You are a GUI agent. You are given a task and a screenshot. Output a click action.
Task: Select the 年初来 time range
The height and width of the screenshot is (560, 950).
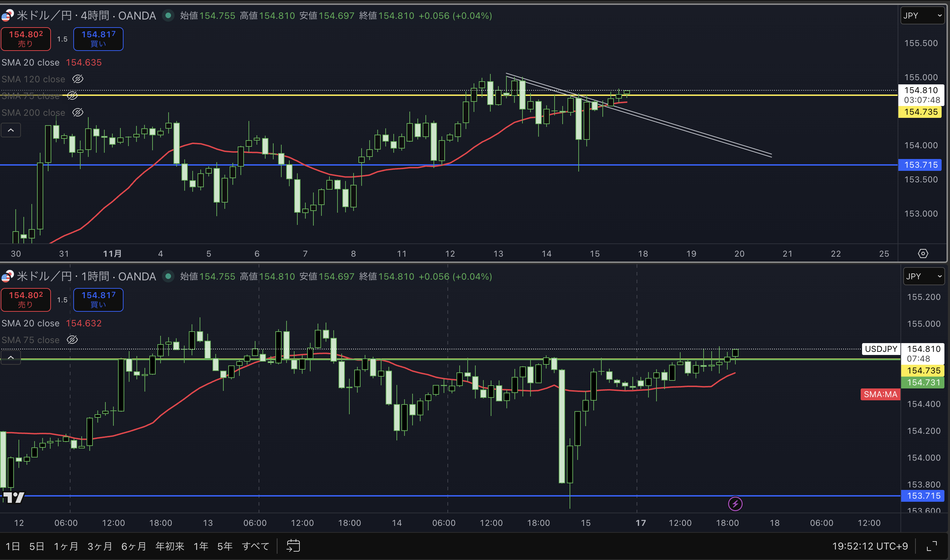(170, 546)
